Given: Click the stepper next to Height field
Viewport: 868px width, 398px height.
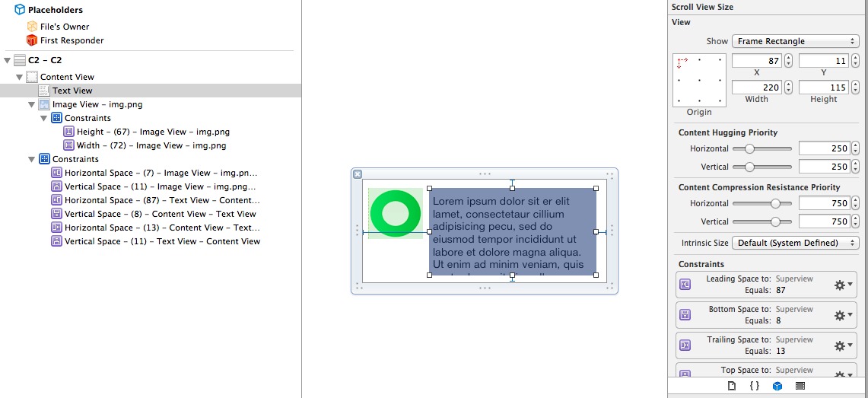Looking at the screenshot, I should [855, 87].
